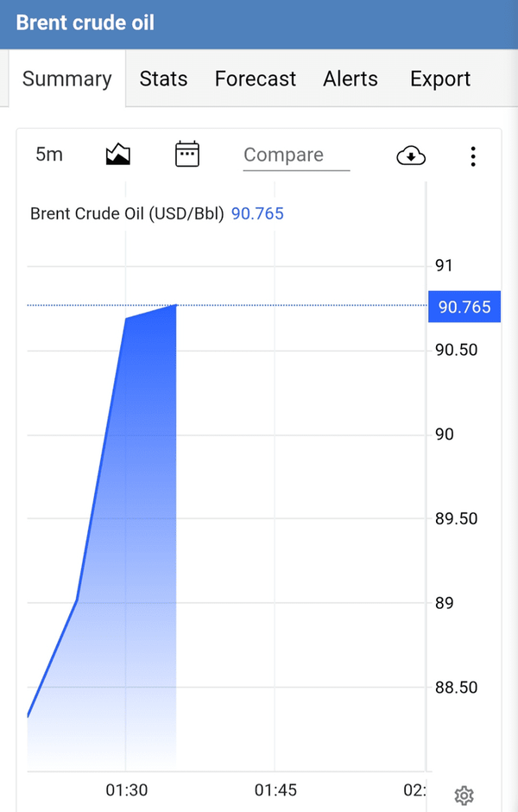Click the Brent crude oil header title
Viewport: 518px width, 812px height.
pos(85,22)
